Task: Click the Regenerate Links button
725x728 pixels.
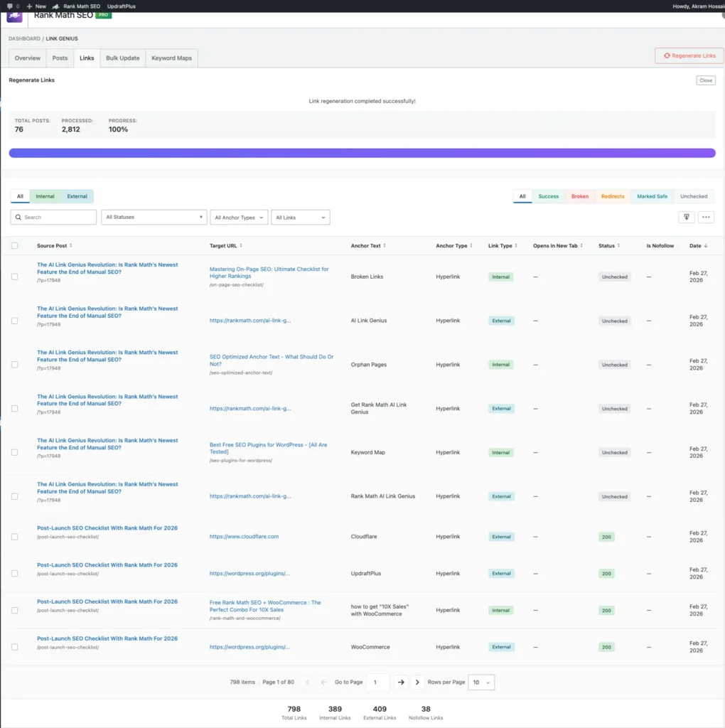Action: [x=688, y=55]
